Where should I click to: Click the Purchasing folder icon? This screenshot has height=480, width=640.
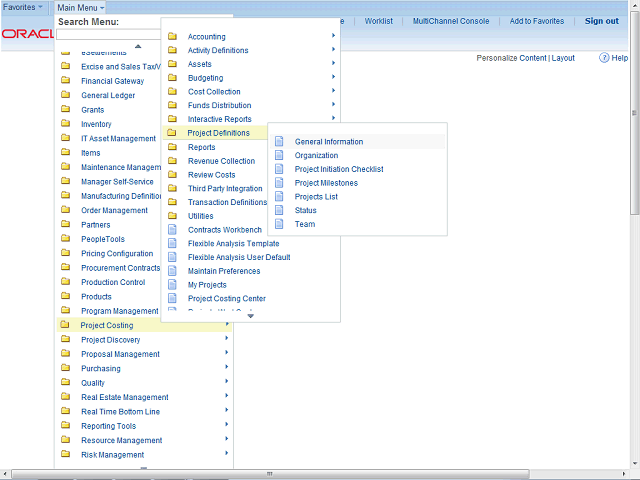[65, 368]
